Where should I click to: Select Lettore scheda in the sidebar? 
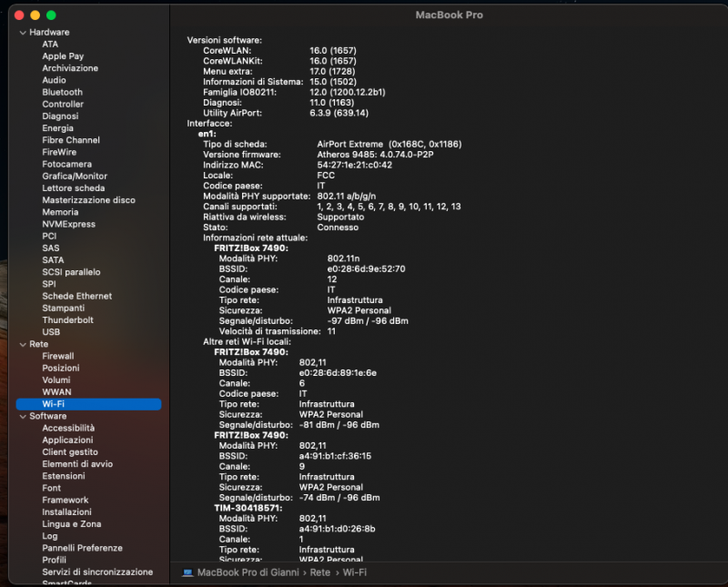(x=74, y=188)
